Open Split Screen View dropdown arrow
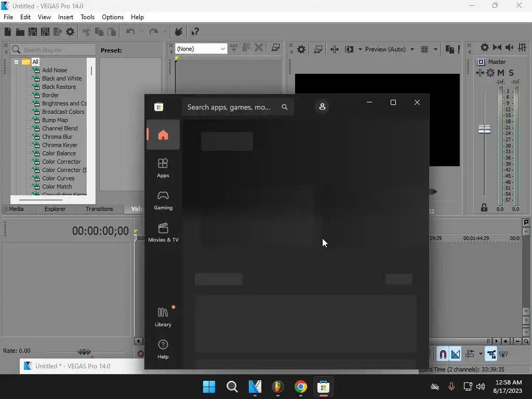 (360, 49)
